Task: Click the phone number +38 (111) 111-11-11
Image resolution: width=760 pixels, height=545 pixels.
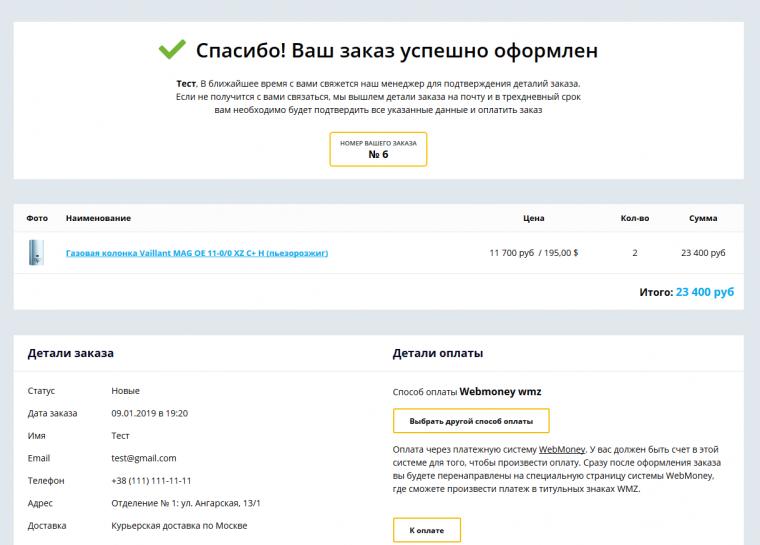Action: click(151, 480)
